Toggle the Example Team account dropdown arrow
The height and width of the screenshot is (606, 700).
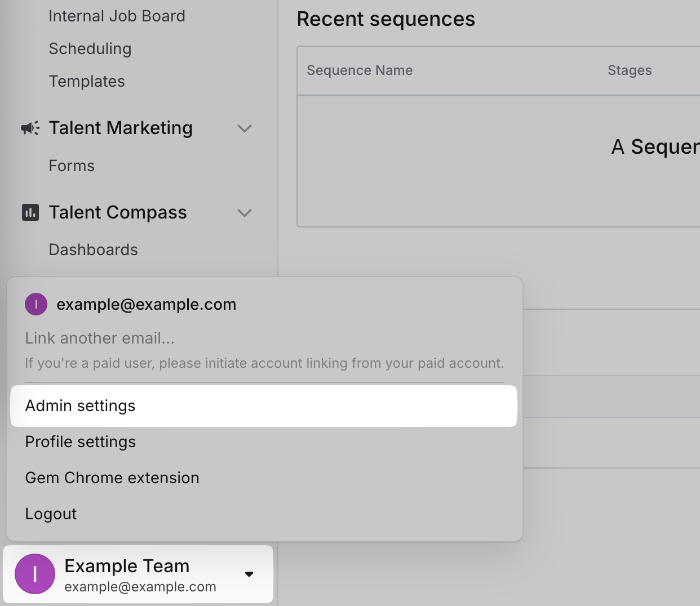point(249,574)
